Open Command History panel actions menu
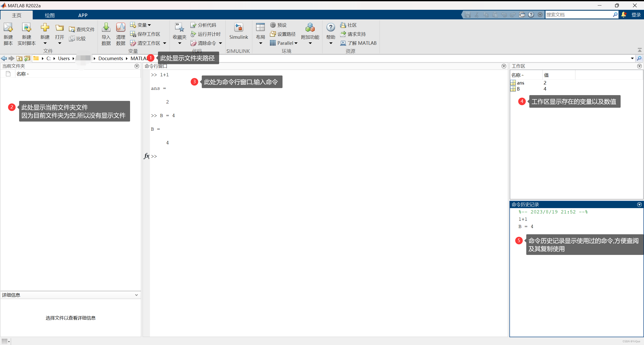Image resolution: width=644 pixels, height=345 pixels. [639, 205]
